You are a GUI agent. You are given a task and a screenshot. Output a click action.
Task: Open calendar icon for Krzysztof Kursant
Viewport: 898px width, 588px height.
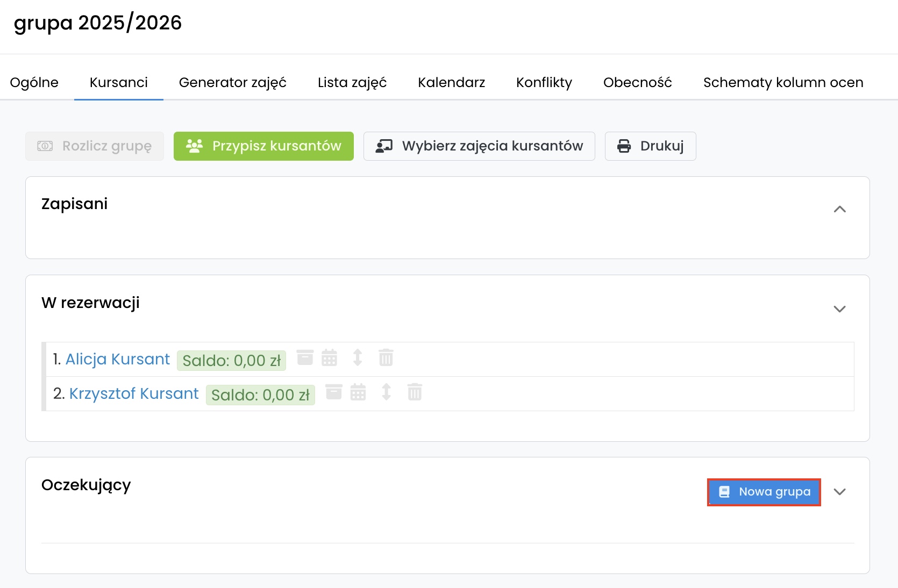tap(358, 392)
